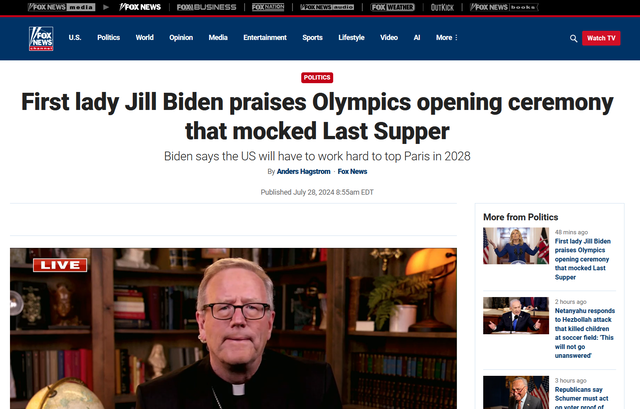Open author Anders Hagstrom's link

[x=303, y=171]
